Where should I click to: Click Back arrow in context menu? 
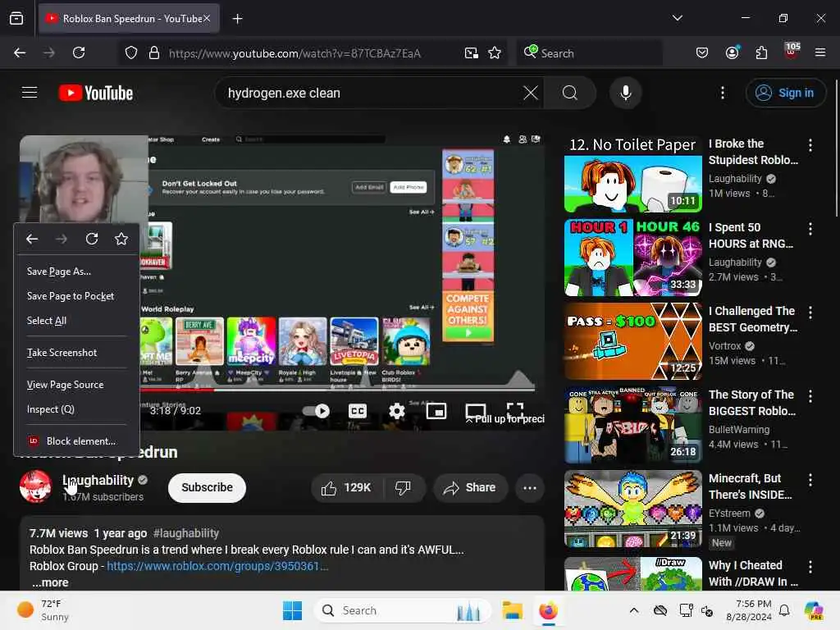click(x=32, y=239)
